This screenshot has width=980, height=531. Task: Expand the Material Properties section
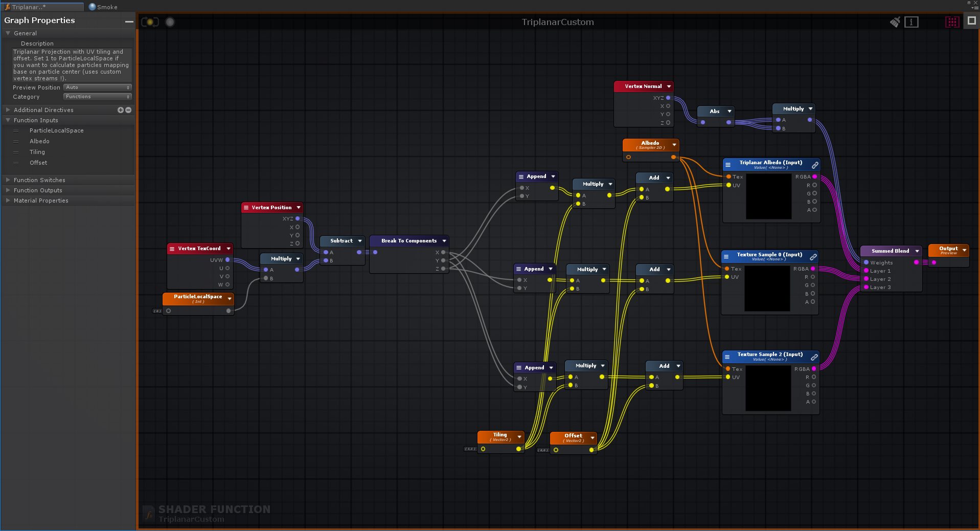(x=8, y=201)
